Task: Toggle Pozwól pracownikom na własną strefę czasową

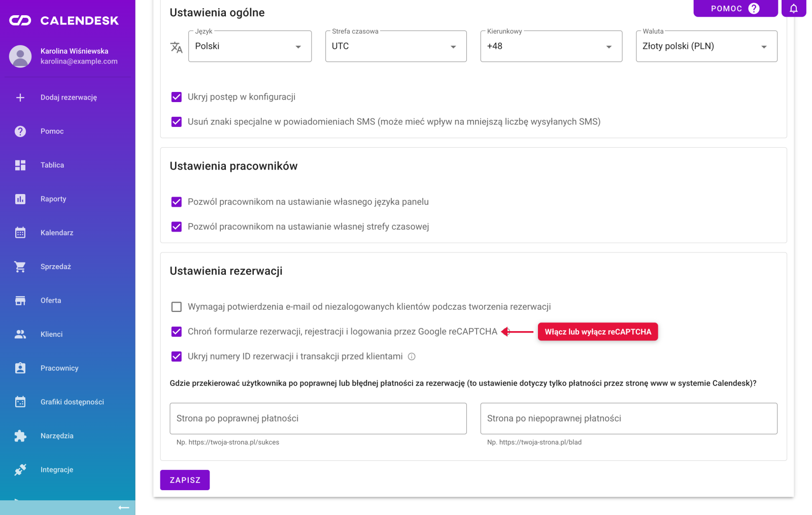Action: tap(177, 227)
